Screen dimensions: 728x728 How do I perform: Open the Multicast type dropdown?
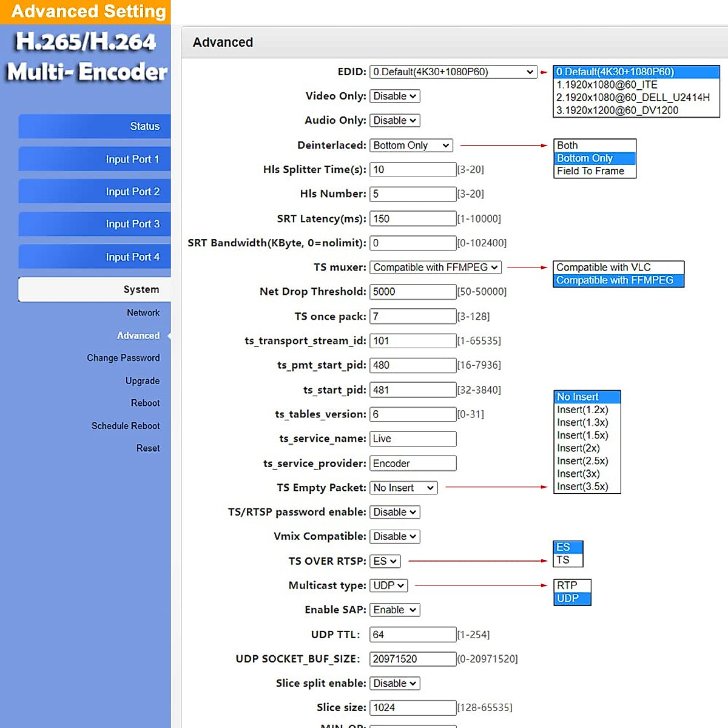(x=388, y=585)
